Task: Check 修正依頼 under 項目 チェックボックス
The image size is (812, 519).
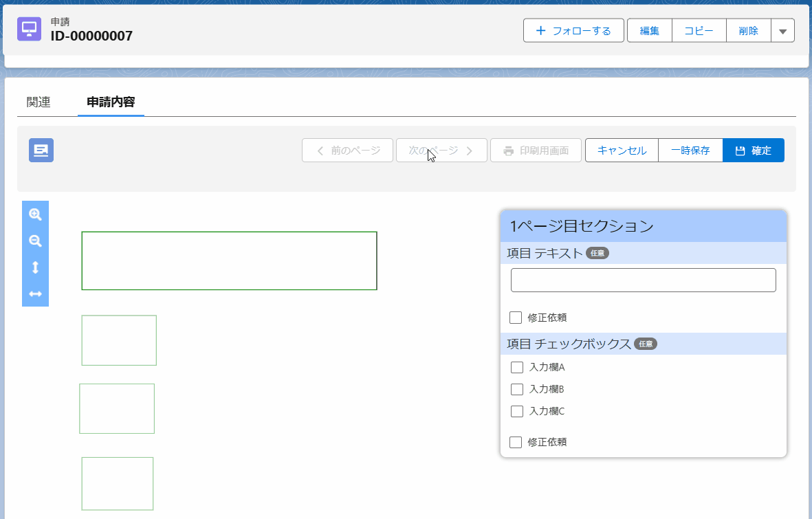Action: pos(516,442)
